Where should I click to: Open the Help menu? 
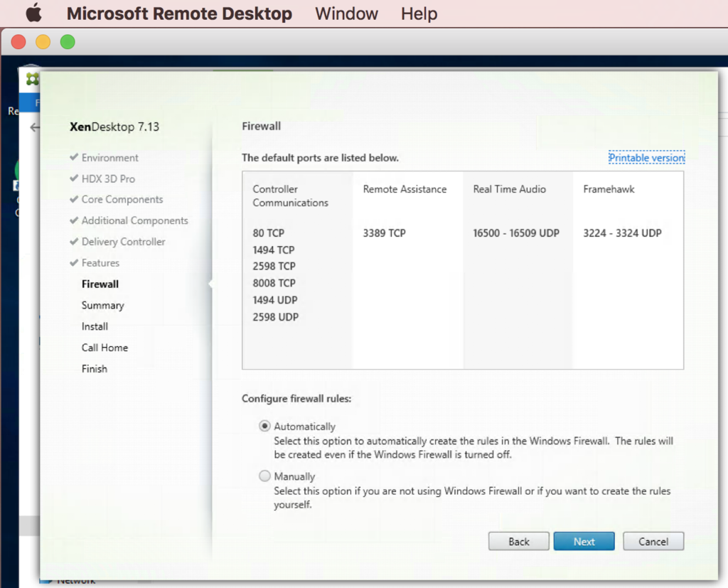point(419,14)
